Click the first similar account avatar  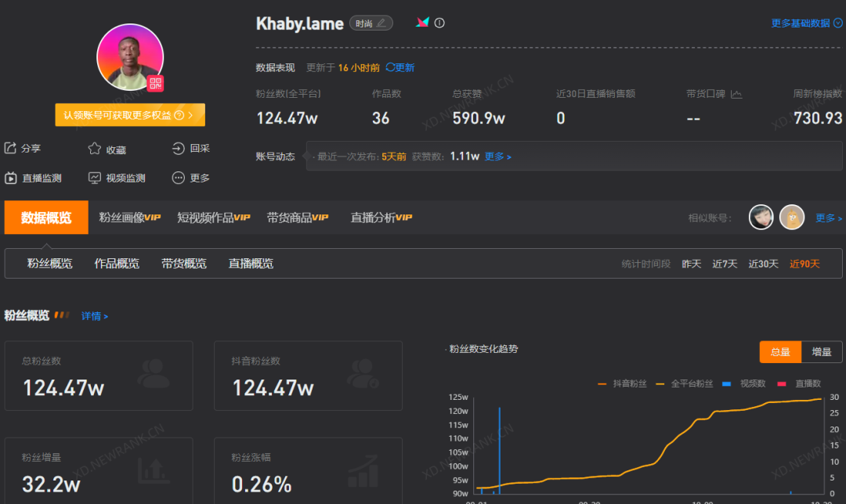pyautogui.click(x=761, y=218)
